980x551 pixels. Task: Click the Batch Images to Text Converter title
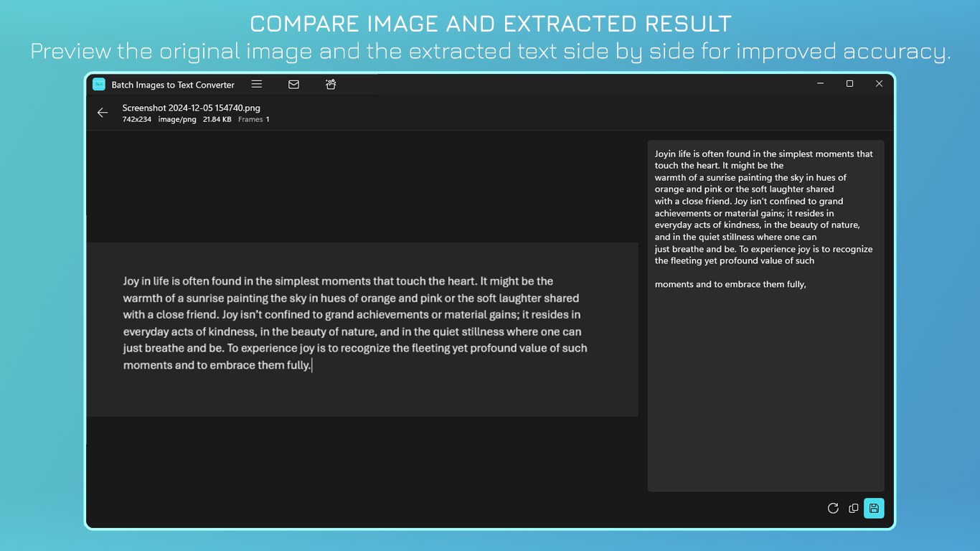pos(173,85)
